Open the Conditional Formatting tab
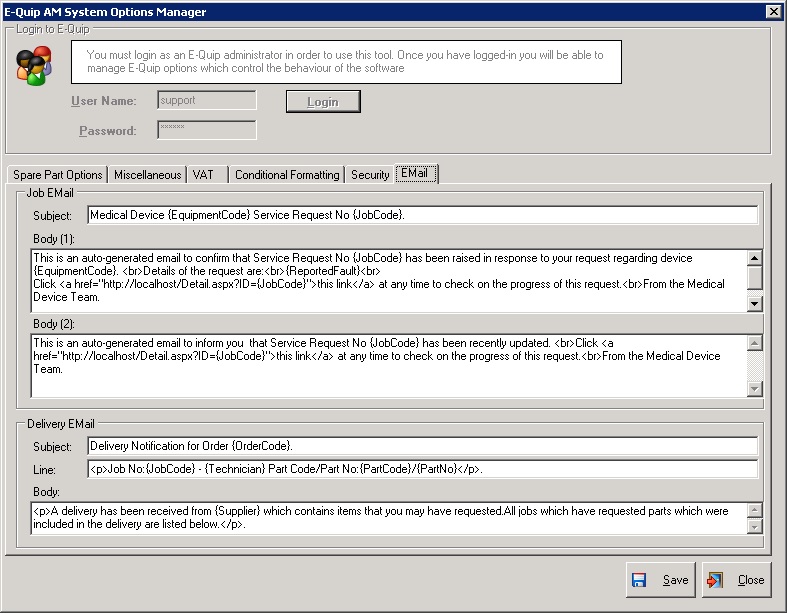This screenshot has height=613, width=787. (287, 175)
